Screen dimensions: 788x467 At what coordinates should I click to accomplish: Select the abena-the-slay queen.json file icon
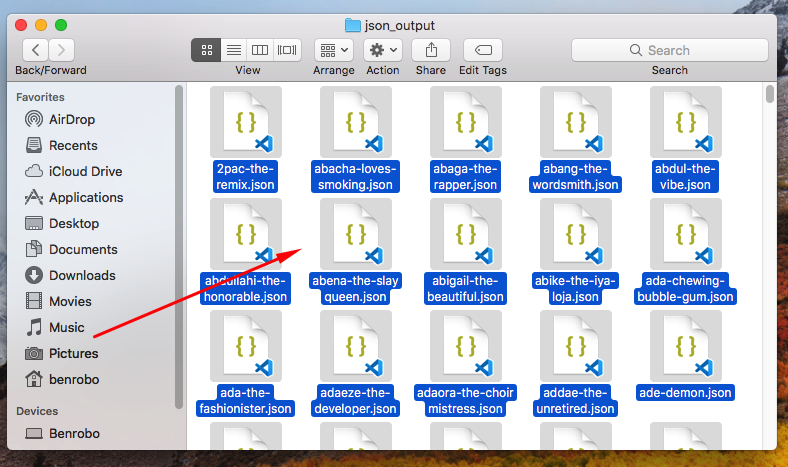[x=356, y=234]
